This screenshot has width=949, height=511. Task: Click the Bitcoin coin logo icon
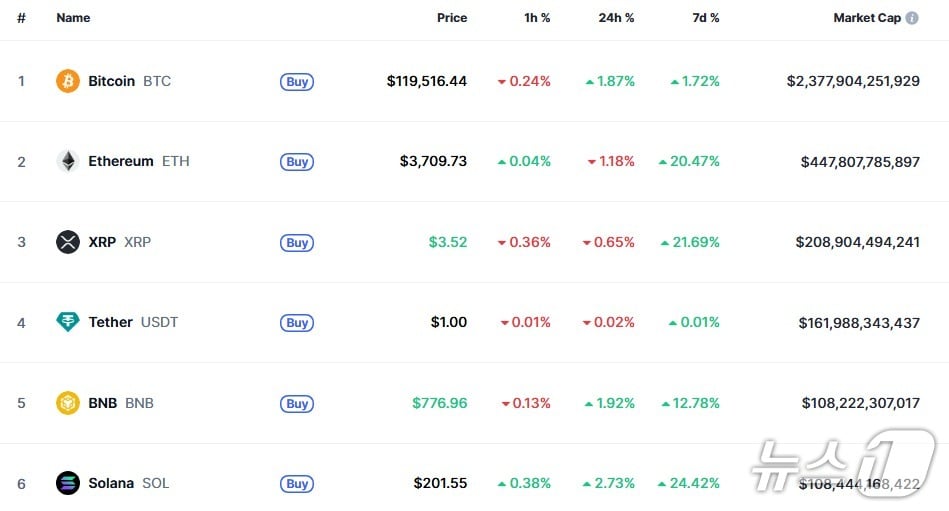(68, 81)
